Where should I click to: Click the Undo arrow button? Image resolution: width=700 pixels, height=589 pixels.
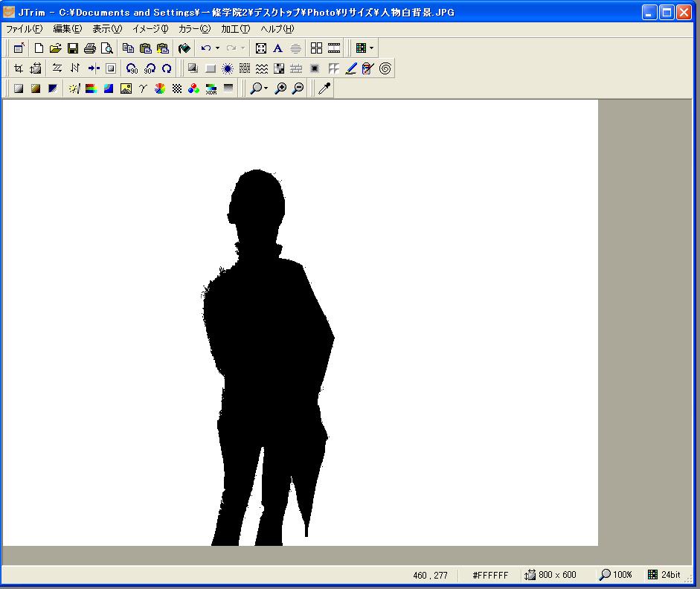pyautogui.click(x=206, y=48)
